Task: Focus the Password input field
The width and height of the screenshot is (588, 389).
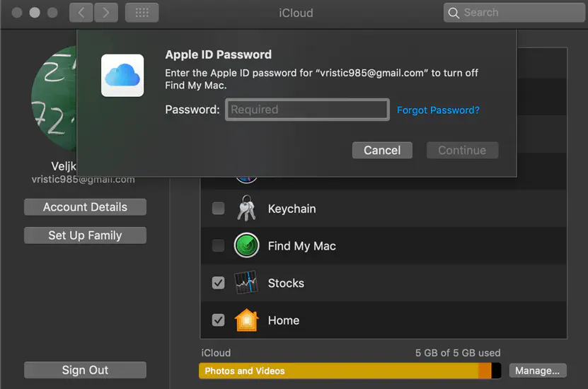Action: [307, 110]
